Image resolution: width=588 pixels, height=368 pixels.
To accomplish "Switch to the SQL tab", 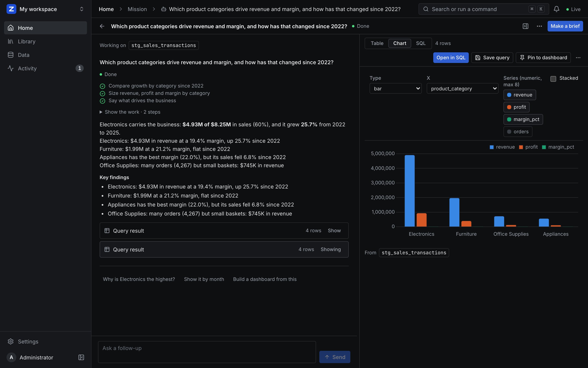I will coord(421,43).
